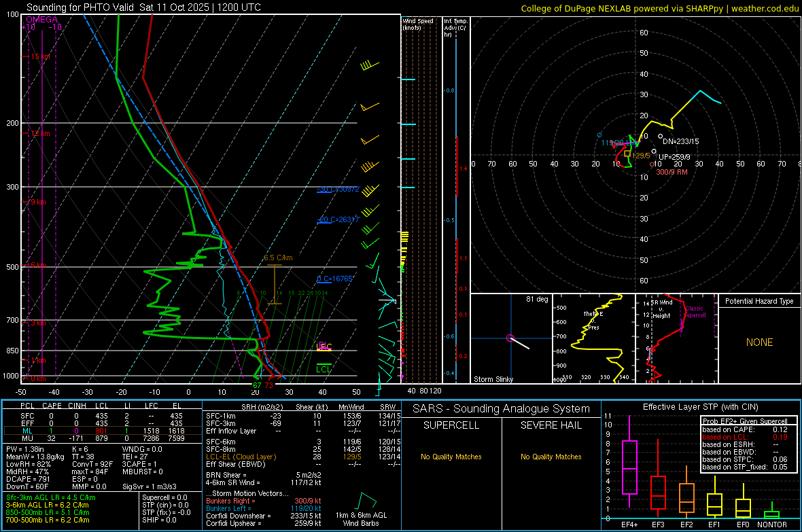Click the 1km & 6km AGL wind barbs glyph
This screenshot has width=802, height=532.
pos(364,501)
